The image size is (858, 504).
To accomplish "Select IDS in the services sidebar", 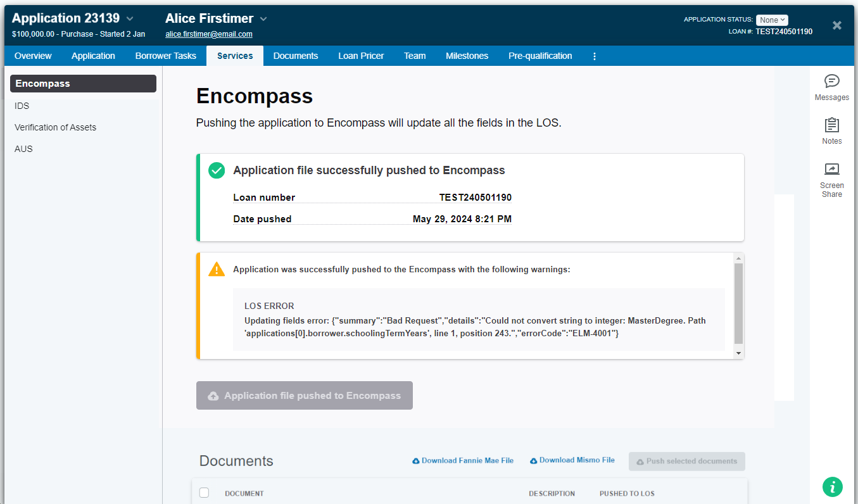I will tap(22, 106).
